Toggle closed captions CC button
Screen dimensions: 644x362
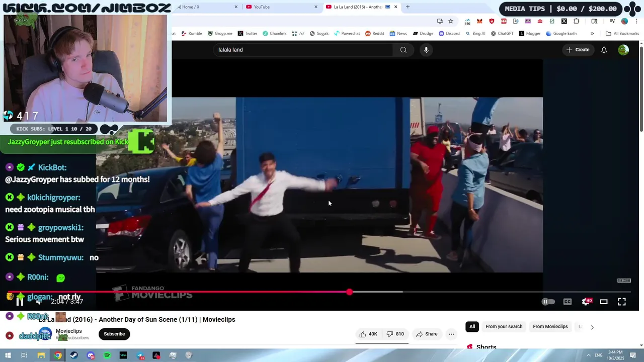tap(568, 302)
